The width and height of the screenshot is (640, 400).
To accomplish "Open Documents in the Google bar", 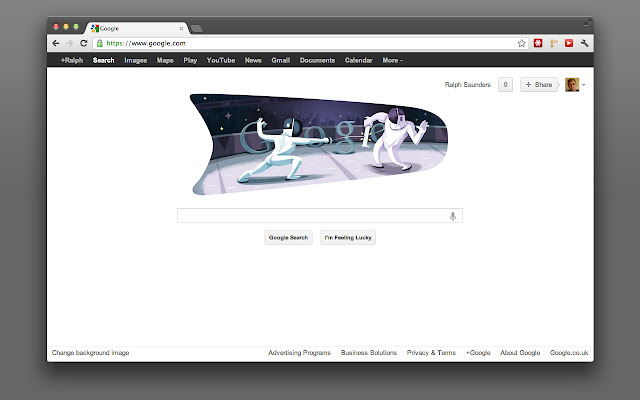I will pyautogui.click(x=317, y=60).
